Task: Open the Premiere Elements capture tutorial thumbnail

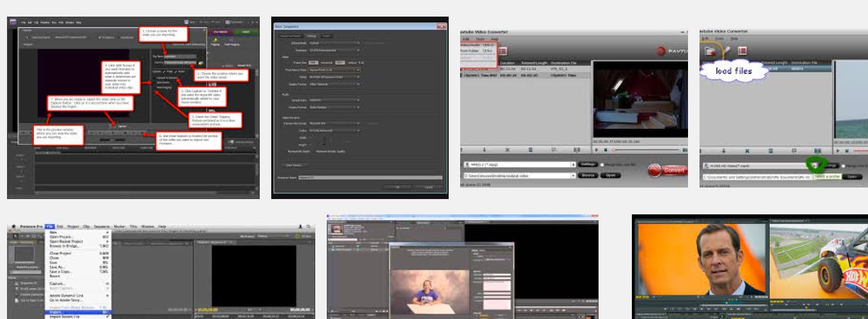Action: click(x=133, y=108)
